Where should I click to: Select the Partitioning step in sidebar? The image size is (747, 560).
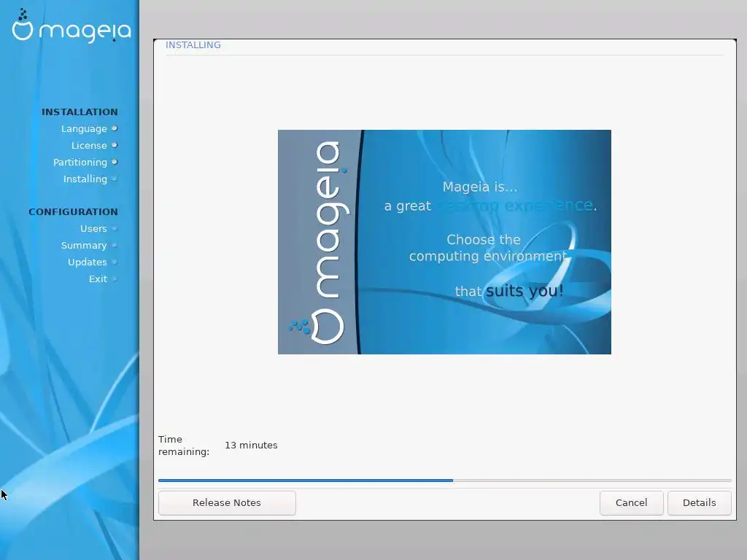point(80,163)
